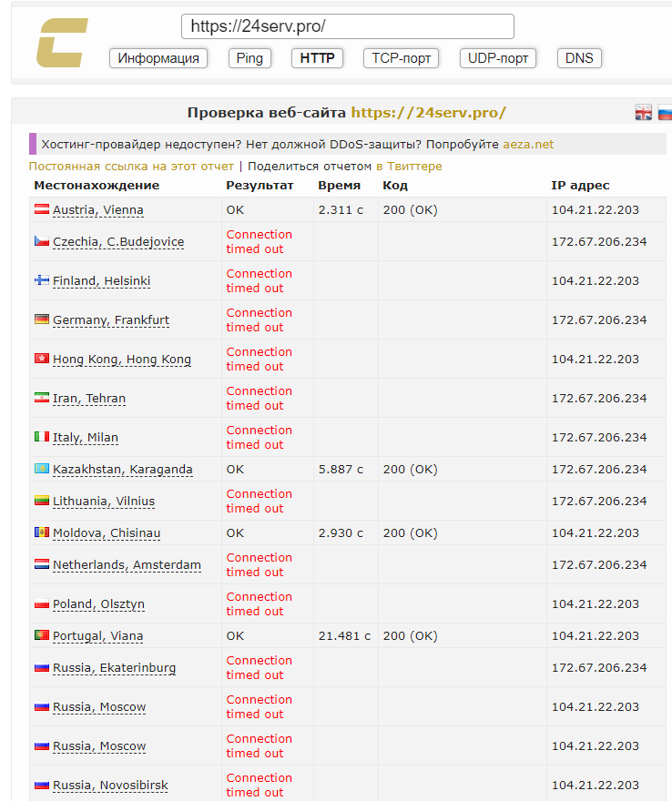Image resolution: width=672 pixels, height=801 pixels.
Task: Click the gold site logo
Action: 62,43
